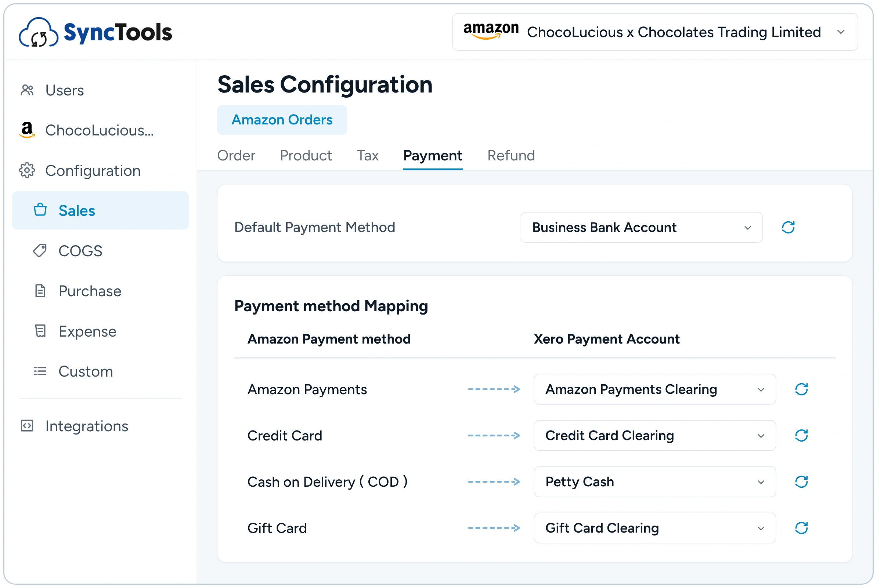Click the 'Amazon Payments' row label
The height and width of the screenshot is (588, 877).
(x=307, y=390)
